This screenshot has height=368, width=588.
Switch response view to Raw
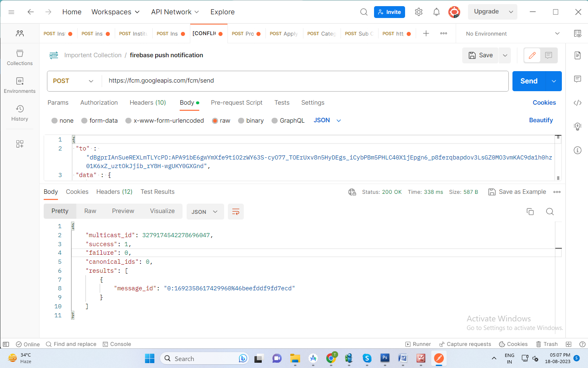pos(90,211)
